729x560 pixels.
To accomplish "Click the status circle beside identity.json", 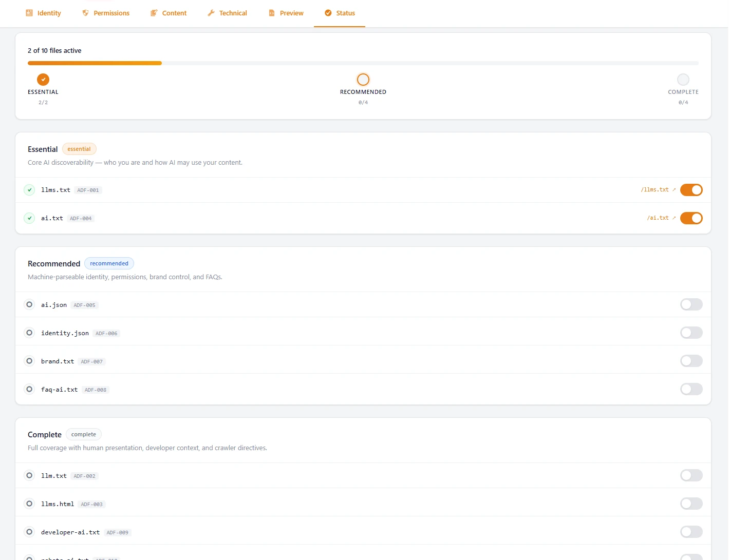I will [x=29, y=333].
